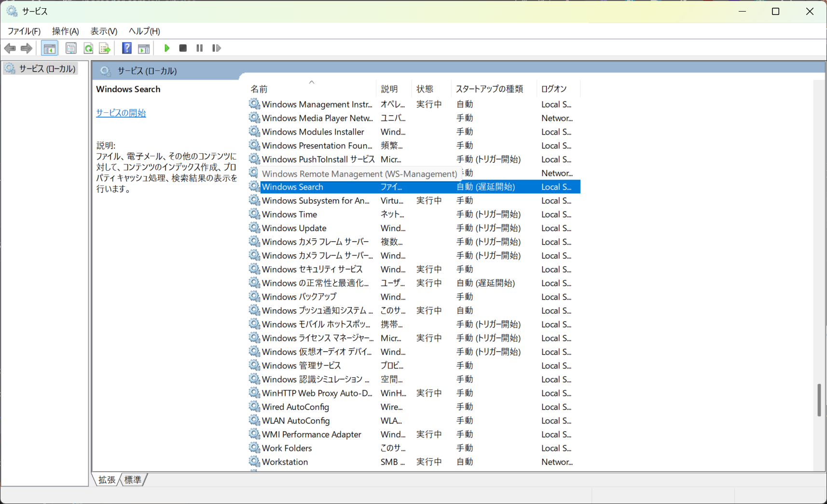Click ネット... description of Windows Time row
827x504 pixels.
tap(392, 214)
